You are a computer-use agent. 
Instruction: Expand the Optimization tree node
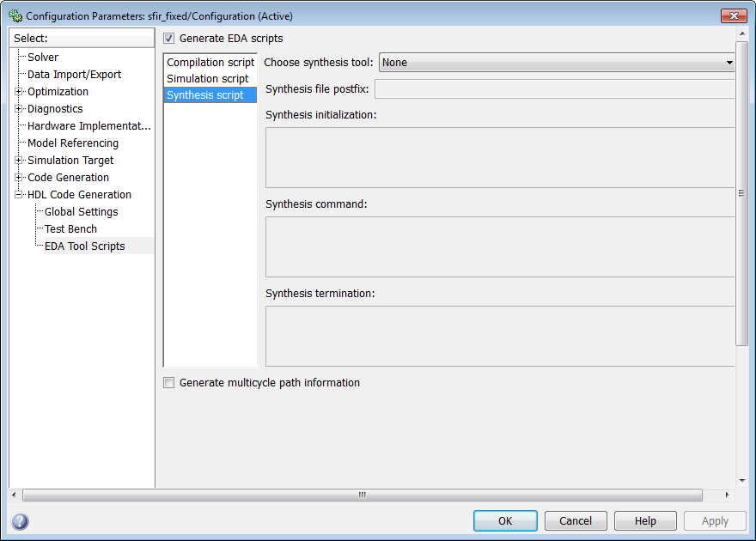click(x=18, y=92)
